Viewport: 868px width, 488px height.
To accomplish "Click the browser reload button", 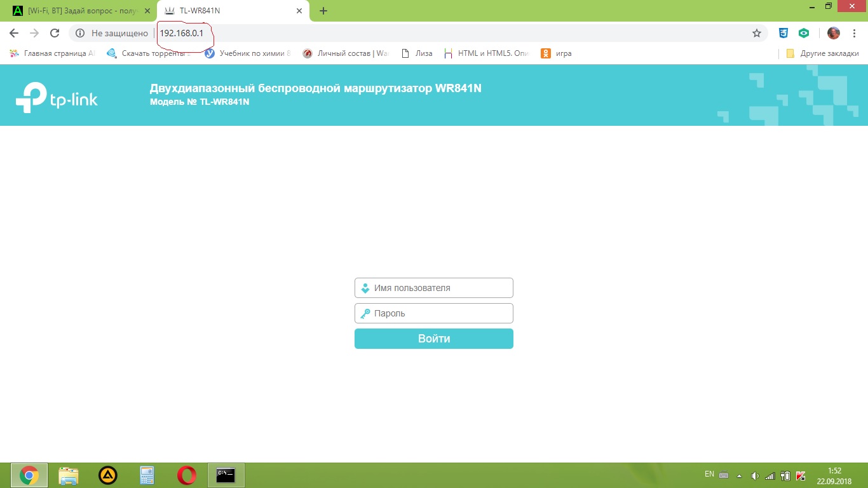I will click(x=55, y=33).
